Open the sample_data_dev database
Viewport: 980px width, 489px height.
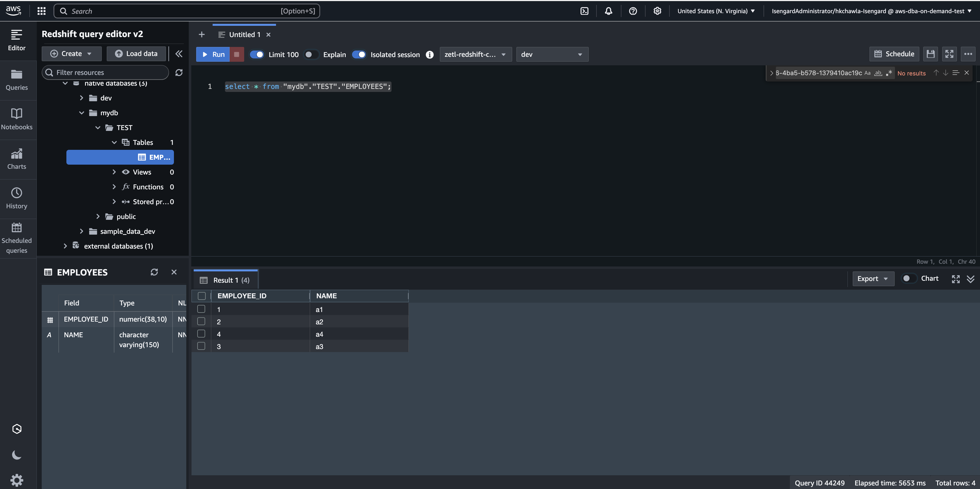tap(122, 231)
